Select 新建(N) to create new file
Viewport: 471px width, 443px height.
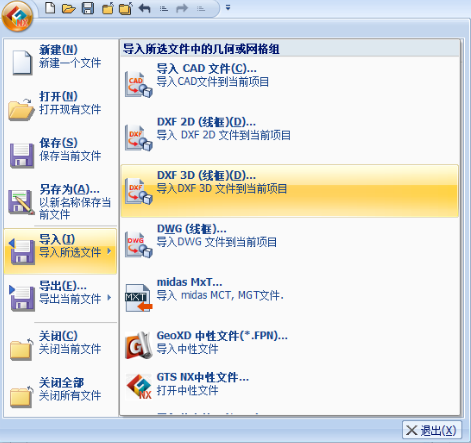[60, 59]
